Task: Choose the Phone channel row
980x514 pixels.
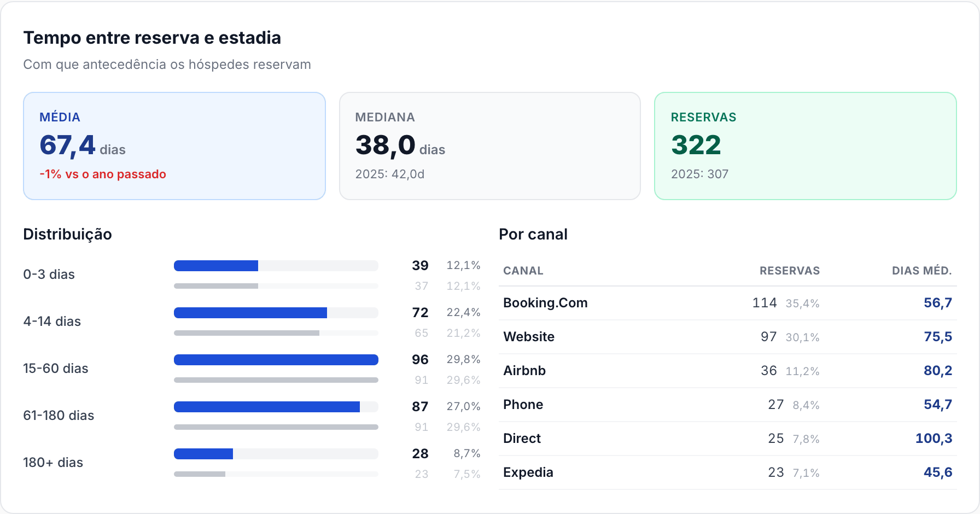Action: pos(728,405)
